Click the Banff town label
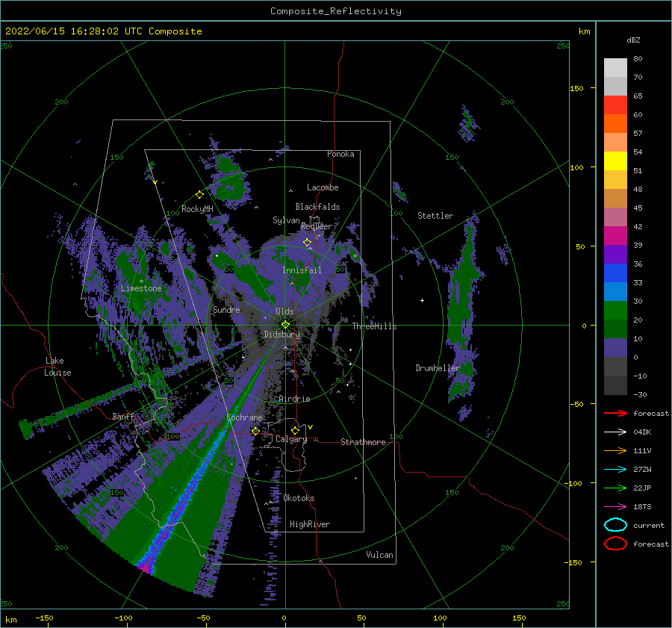This screenshot has height=628, width=672. pyautogui.click(x=123, y=416)
